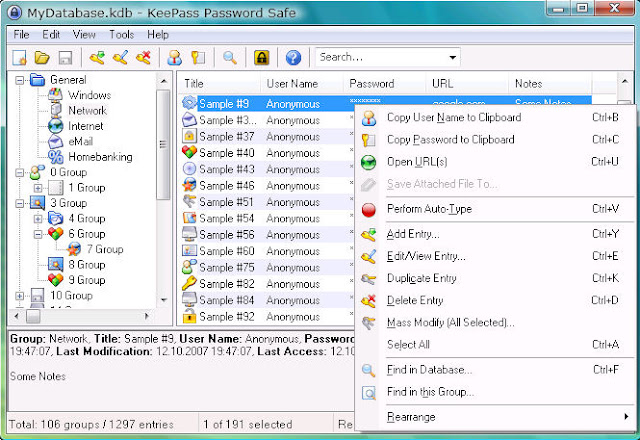Expand the 4 Group tree node
640x440 pixels.
click(x=38, y=219)
